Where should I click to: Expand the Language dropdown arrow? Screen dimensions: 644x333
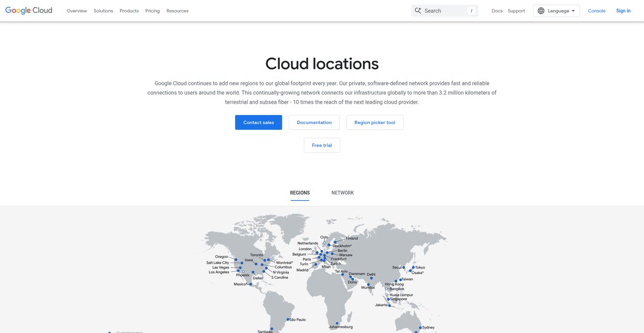[573, 11]
